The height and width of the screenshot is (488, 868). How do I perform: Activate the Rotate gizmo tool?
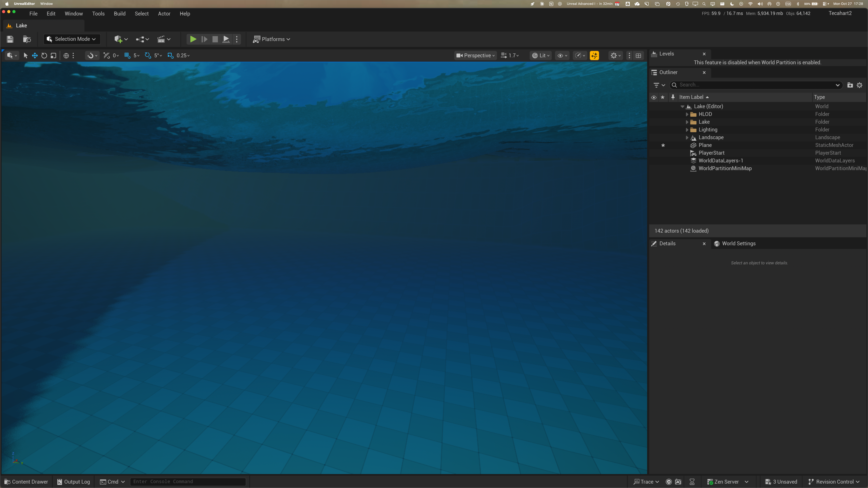tap(44, 56)
